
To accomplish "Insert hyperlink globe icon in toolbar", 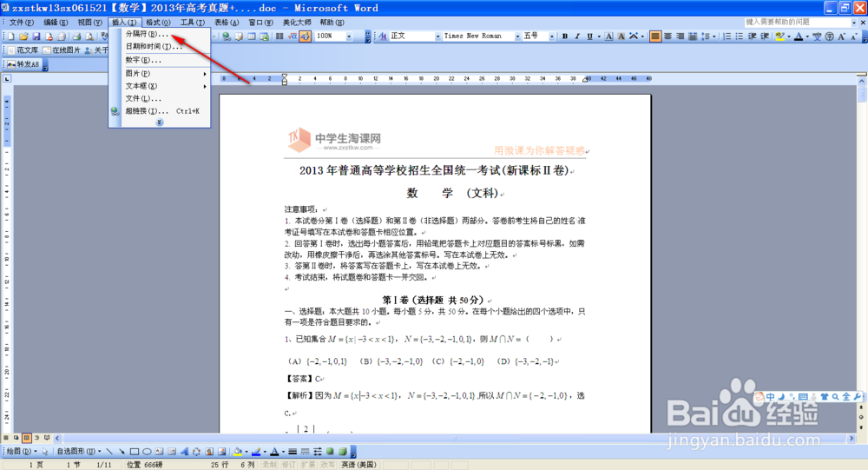I will click(x=227, y=36).
